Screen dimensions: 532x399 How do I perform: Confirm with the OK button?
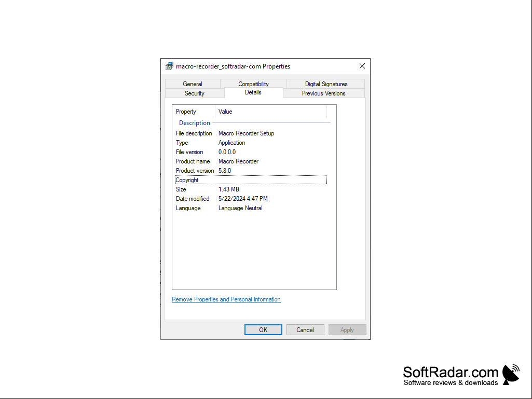(x=263, y=330)
